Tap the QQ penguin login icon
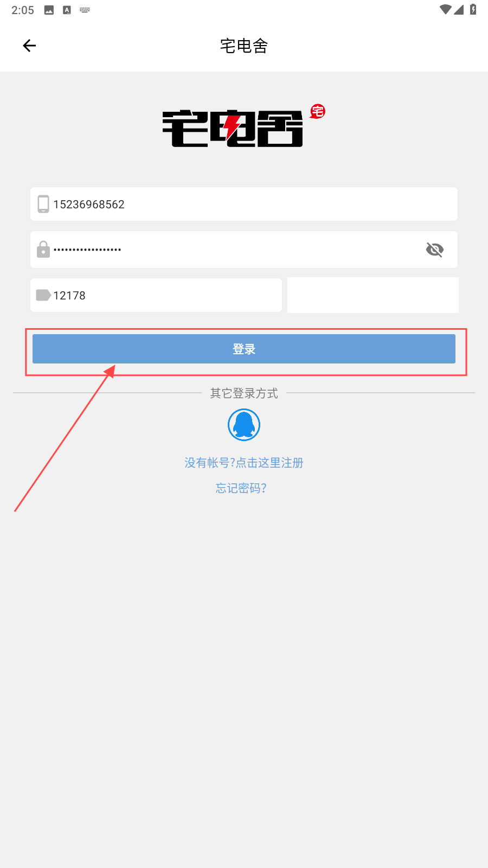The height and width of the screenshot is (868, 488). [x=244, y=425]
